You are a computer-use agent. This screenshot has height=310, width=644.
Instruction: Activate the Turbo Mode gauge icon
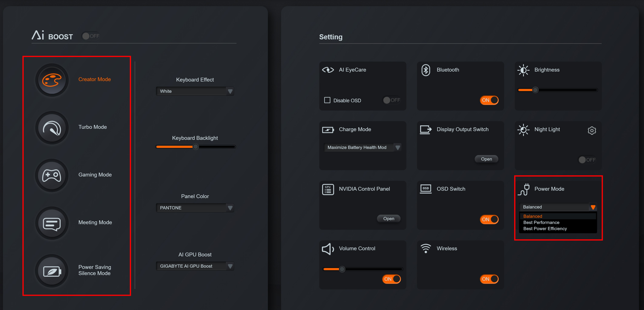[52, 128]
